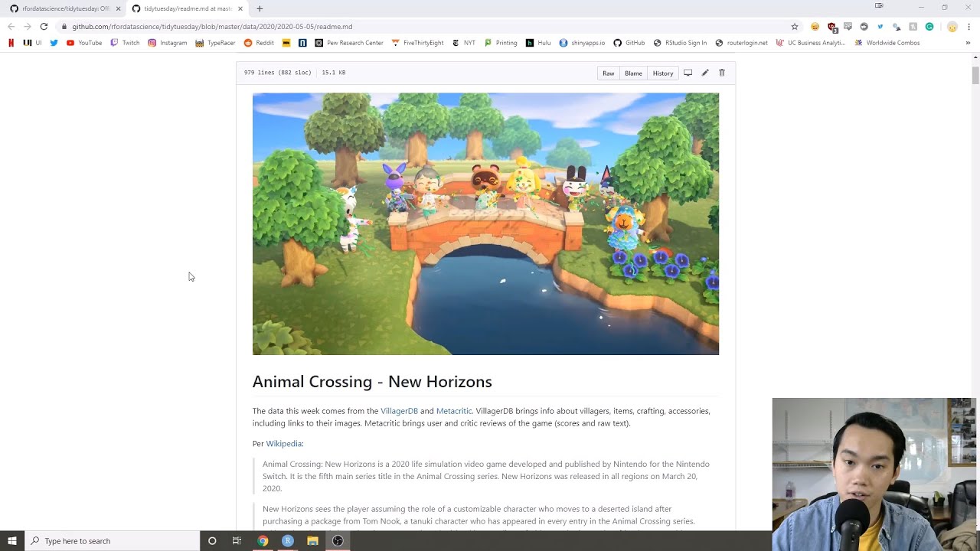Open the shinyapps.io bookmark
The image size is (980, 551).
point(582,43)
